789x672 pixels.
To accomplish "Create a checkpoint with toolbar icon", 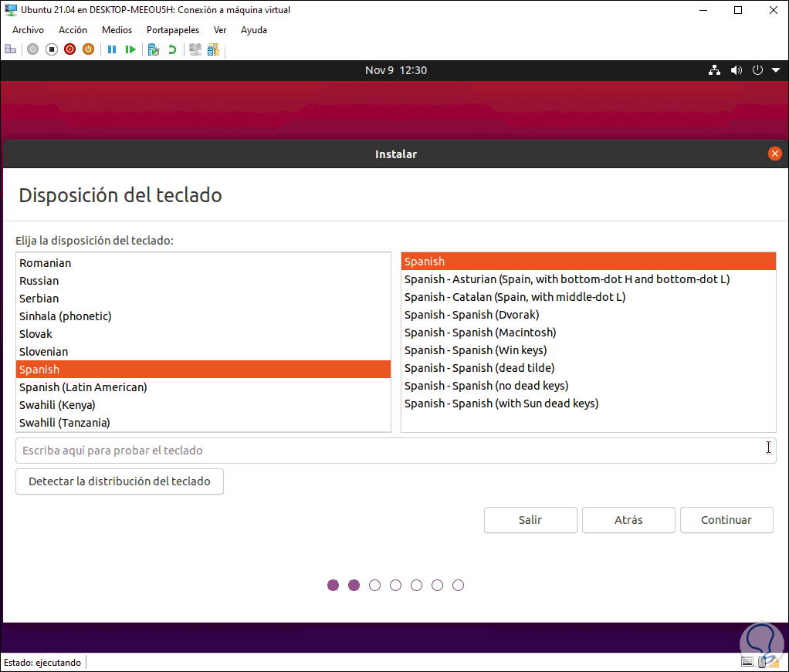I will (x=154, y=49).
